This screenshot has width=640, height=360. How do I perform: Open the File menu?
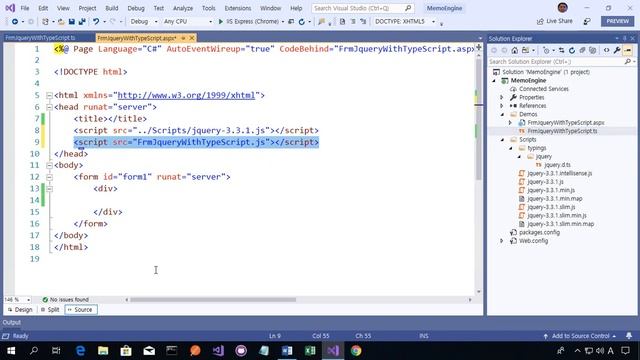(x=25, y=8)
